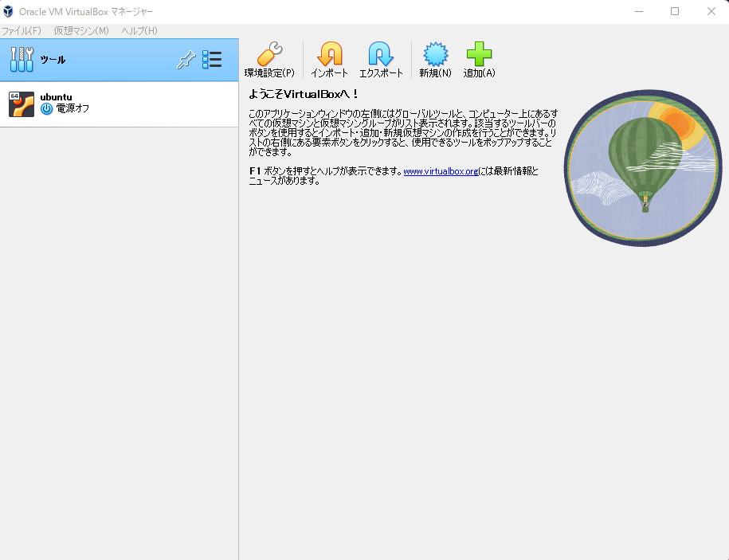
Task: Click the pin icon in ツール row
Action: click(x=186, y=60)
